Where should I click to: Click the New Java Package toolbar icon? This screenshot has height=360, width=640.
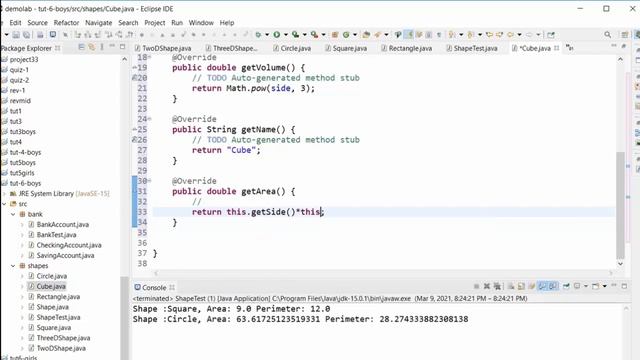click(335, 35)
